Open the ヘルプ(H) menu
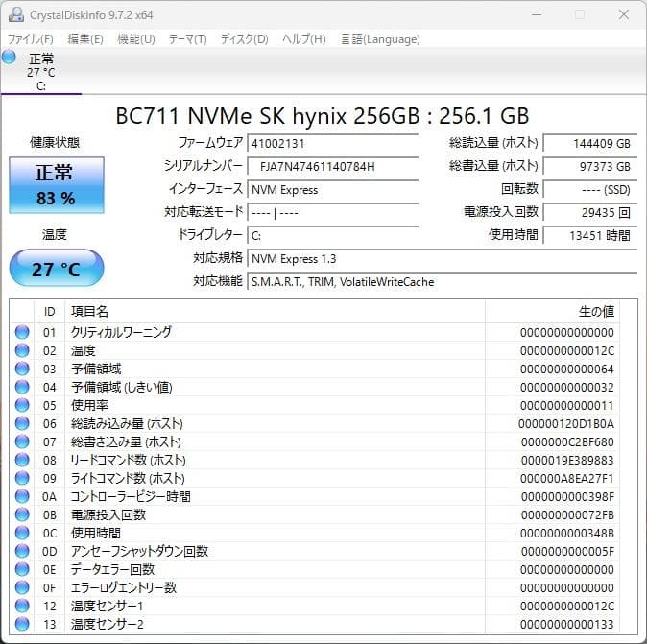This screenshot has height=644, width=647. pos(304,39)
